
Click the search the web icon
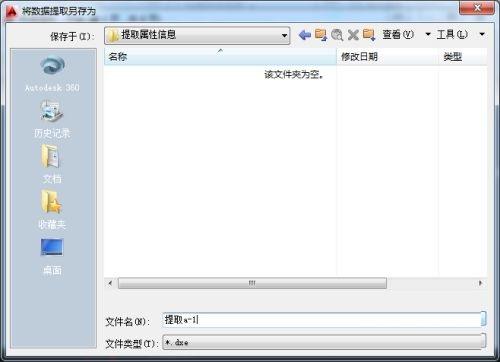click(337, 35)
